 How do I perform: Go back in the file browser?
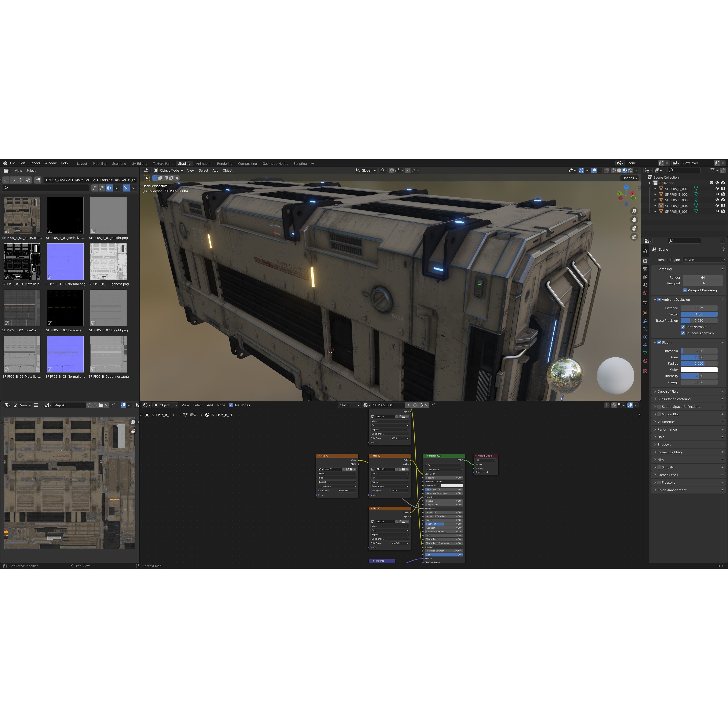coord(6,180)
